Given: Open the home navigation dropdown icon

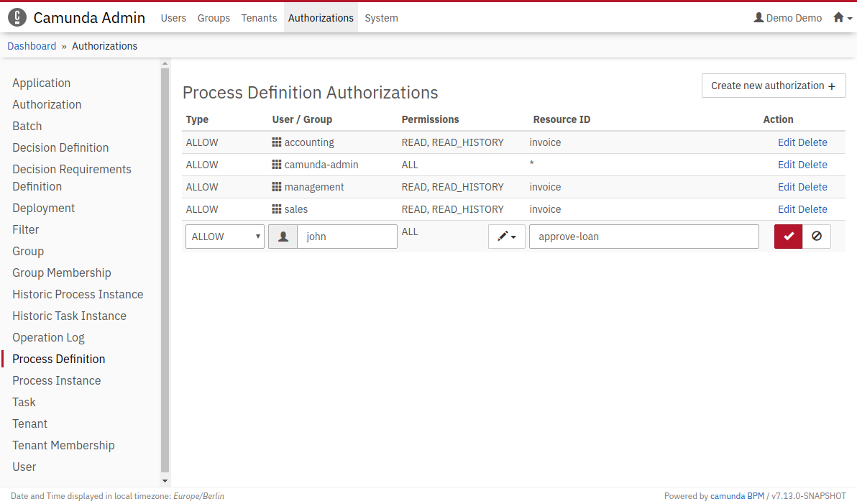Looking at the screenshot, I should coord(842,18).
